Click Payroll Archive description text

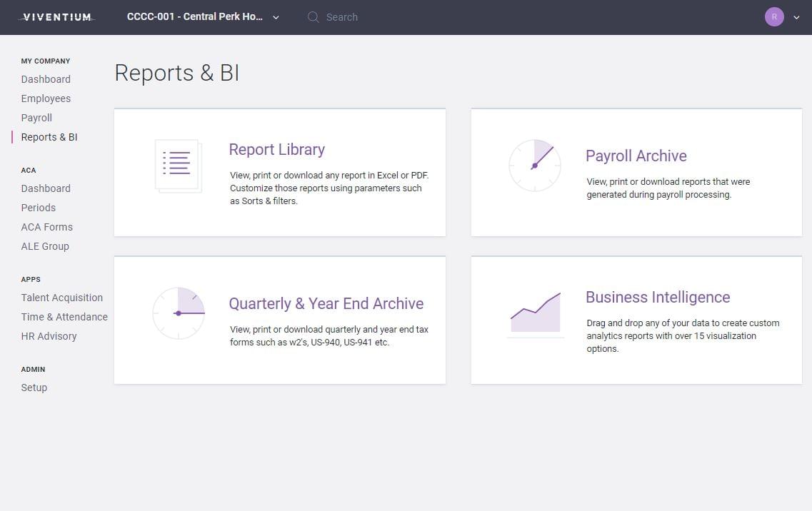tap(668, 188)
